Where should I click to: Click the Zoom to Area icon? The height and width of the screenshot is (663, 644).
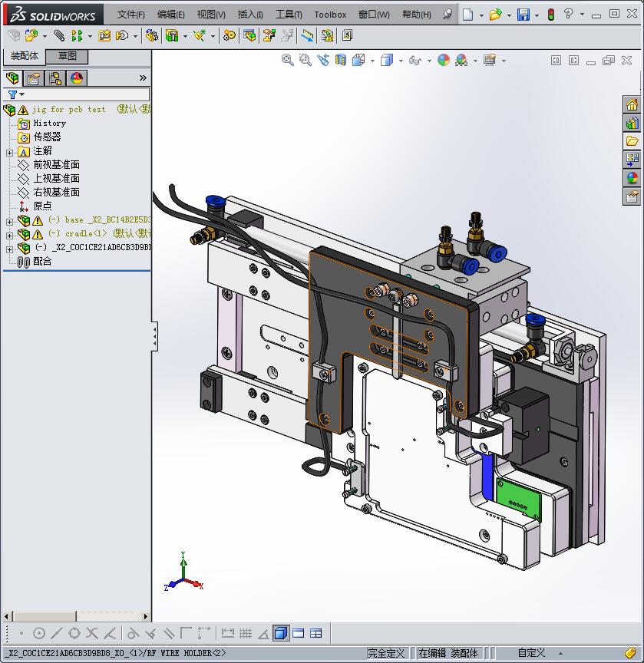pyautogui.click(x=305, y=60)
